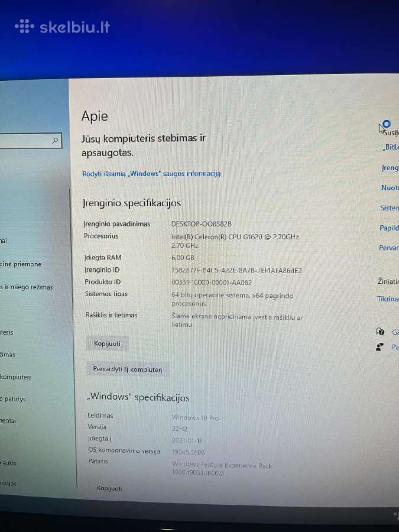Click the Give feedback person icon
Image resolution: width=399 pixels, height=532 pixels.
click(x=379, y=347)
